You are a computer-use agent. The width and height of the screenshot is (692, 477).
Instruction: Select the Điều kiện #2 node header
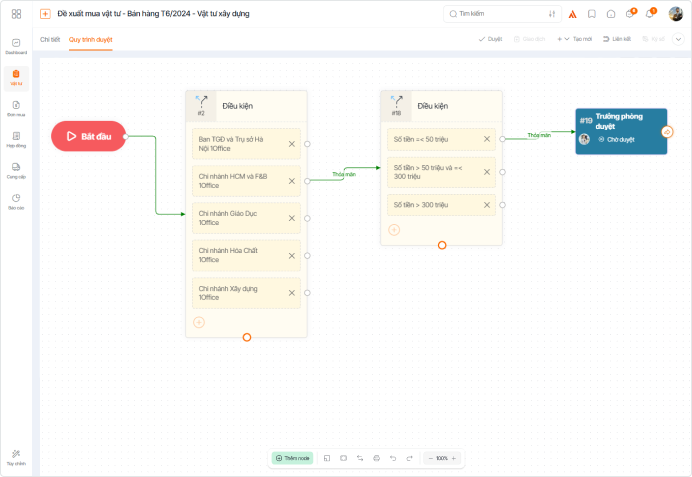pyautogui.click(x=246, y=106)
